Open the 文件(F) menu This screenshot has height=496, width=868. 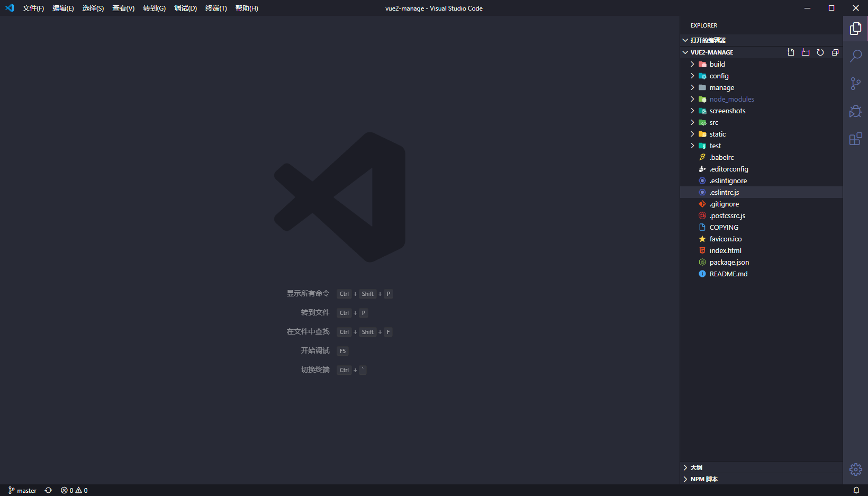[33, 8]
